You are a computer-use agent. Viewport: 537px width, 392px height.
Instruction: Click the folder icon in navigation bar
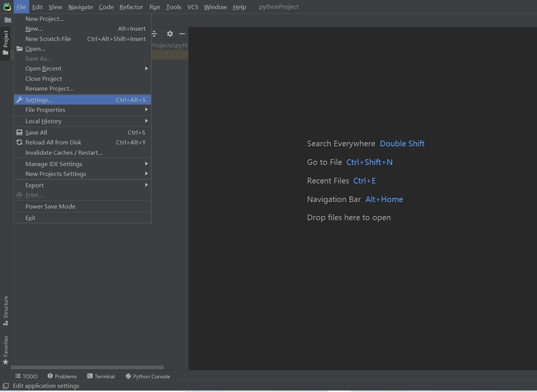8,20
